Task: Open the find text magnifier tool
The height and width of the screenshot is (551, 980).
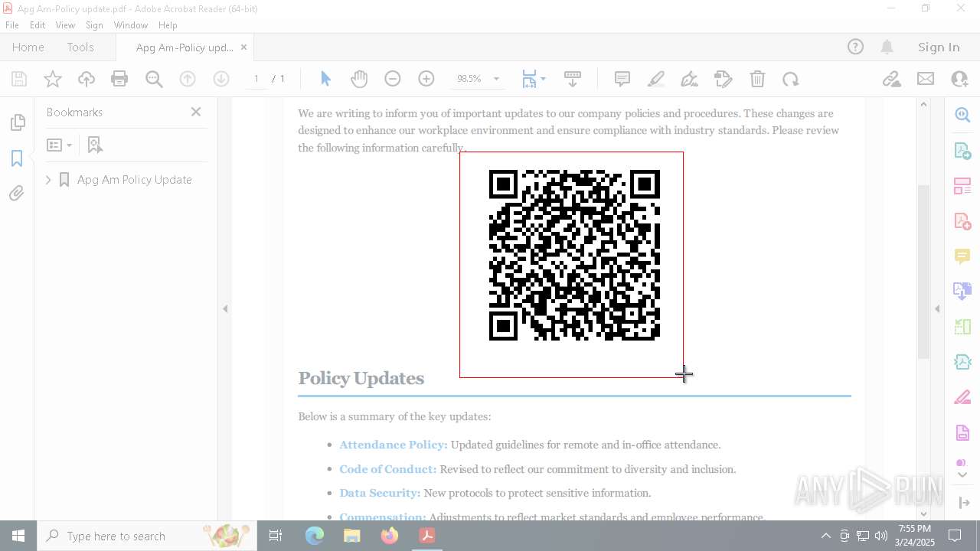Action: click(154, 79)
